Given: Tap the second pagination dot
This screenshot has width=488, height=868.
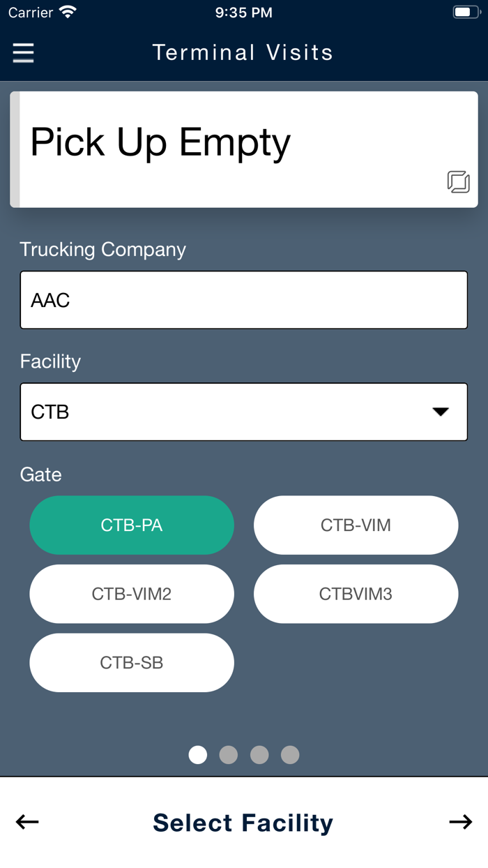Looking at the screenshot, I should 228,754.
